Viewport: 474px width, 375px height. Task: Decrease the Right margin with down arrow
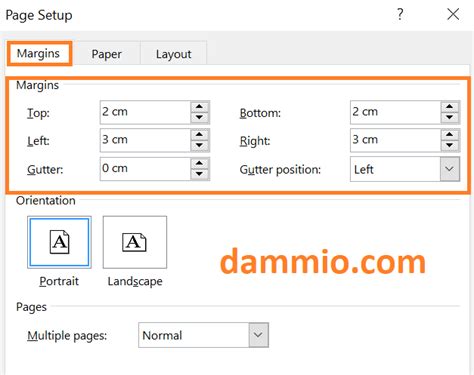pyautogui.click(x=450, y=146)
